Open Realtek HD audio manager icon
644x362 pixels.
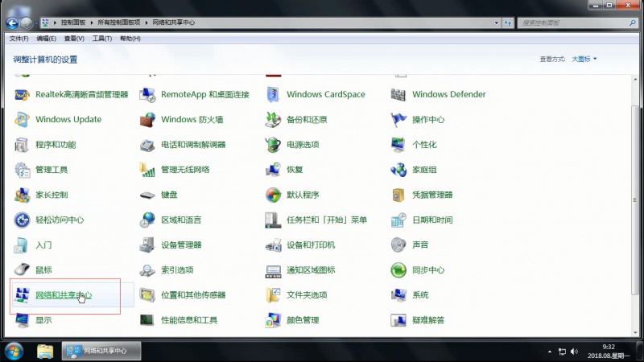(23, 95)
